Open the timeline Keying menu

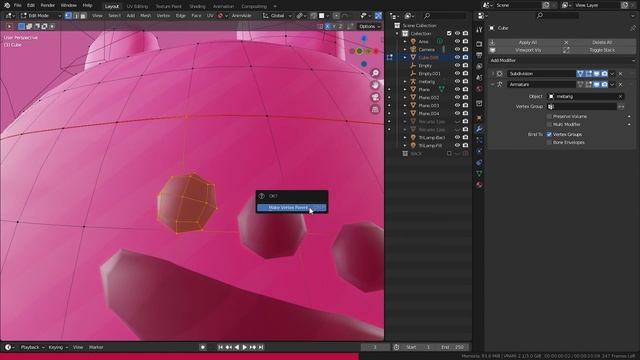coord(58,347)
